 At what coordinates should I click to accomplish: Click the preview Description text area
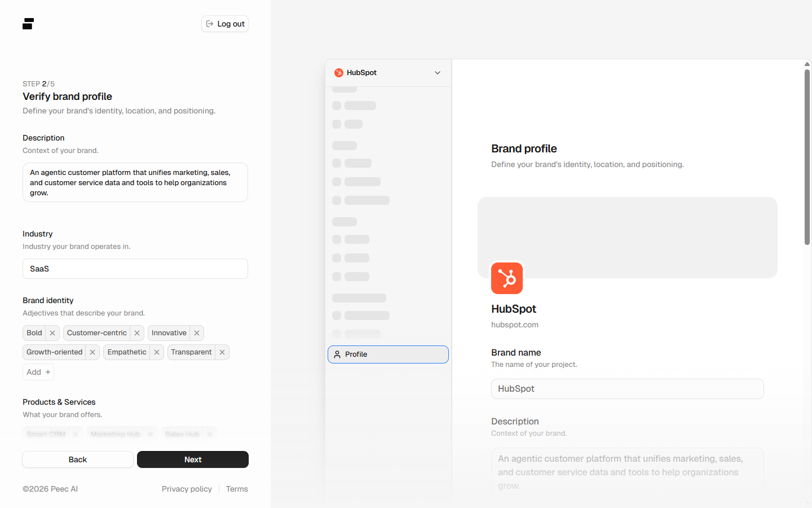(x=627, y=472)
